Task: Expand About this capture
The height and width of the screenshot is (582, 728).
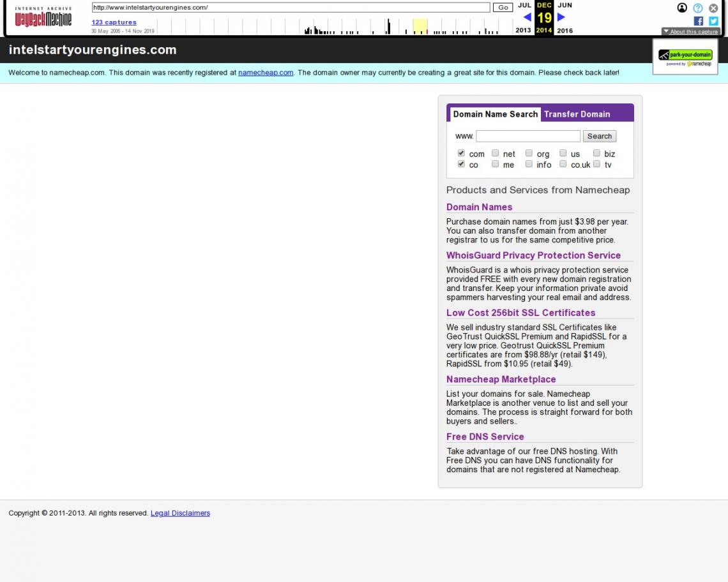Action: point(691,31)
